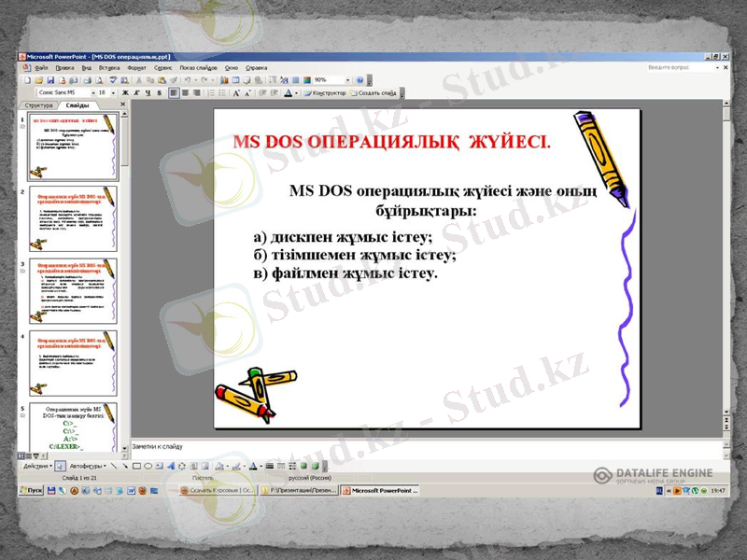Switch to the Структура tab

(37, 105)
